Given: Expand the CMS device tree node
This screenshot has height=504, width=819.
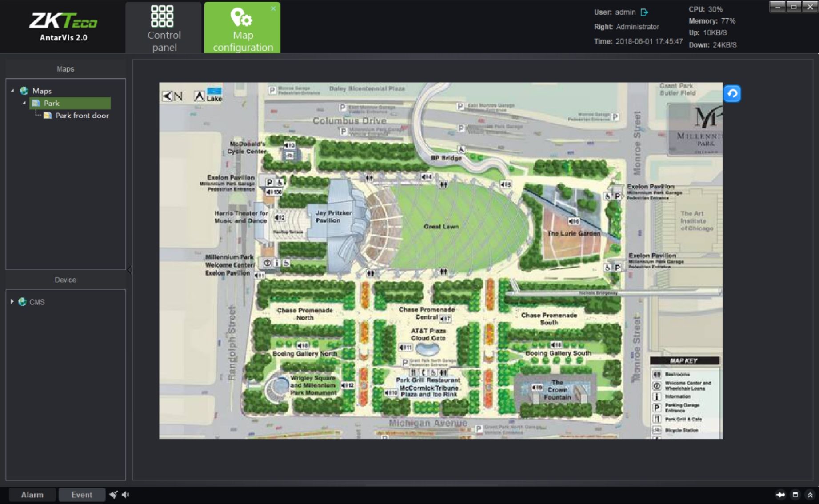Looking at the screenshot, I should [x=12, y=301].
